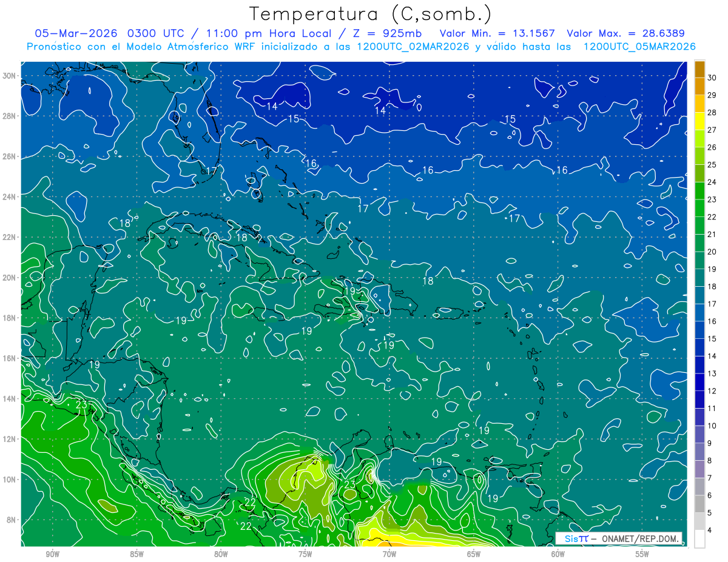Click the longitude label "80W"
The width and height of the screenshot is (728, 562).
click(221, 554)
